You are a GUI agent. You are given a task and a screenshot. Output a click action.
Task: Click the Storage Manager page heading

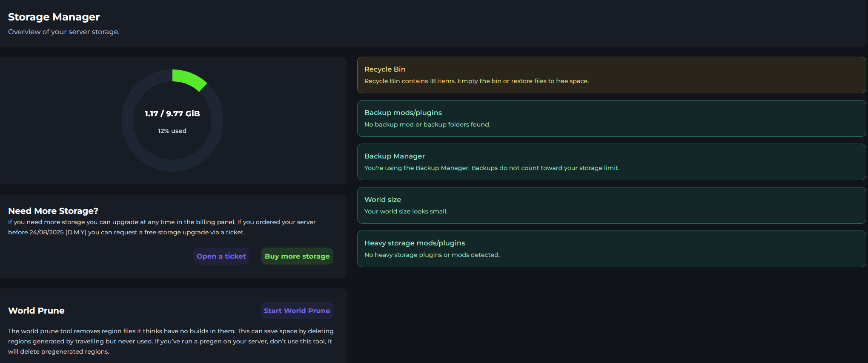pos(54,17)
